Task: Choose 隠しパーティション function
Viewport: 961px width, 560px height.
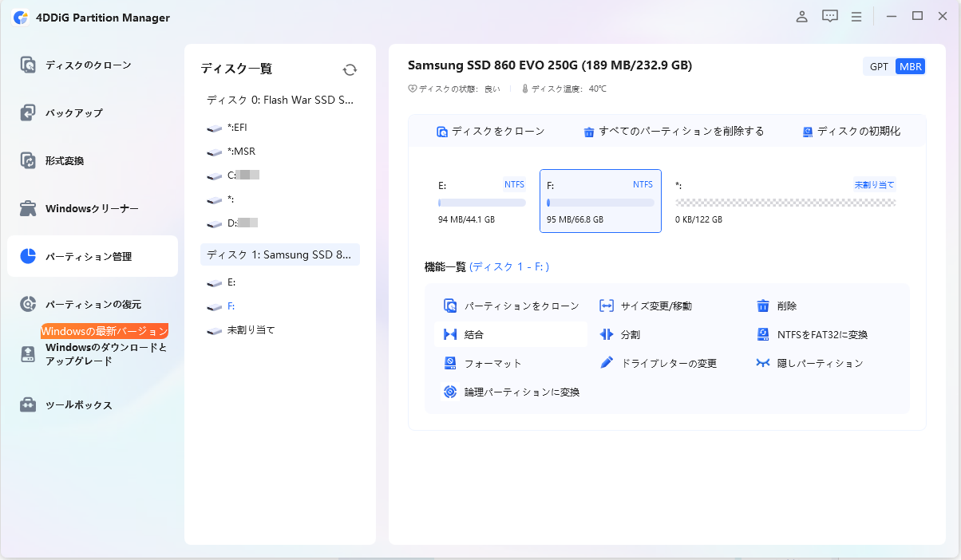Action: click(x=809, y=364)
